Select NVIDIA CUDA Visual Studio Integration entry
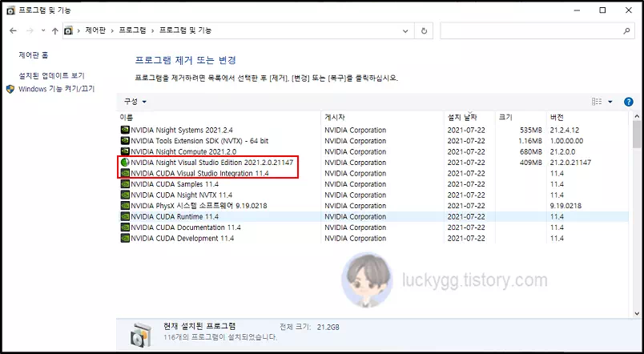 tap(199, 173)
